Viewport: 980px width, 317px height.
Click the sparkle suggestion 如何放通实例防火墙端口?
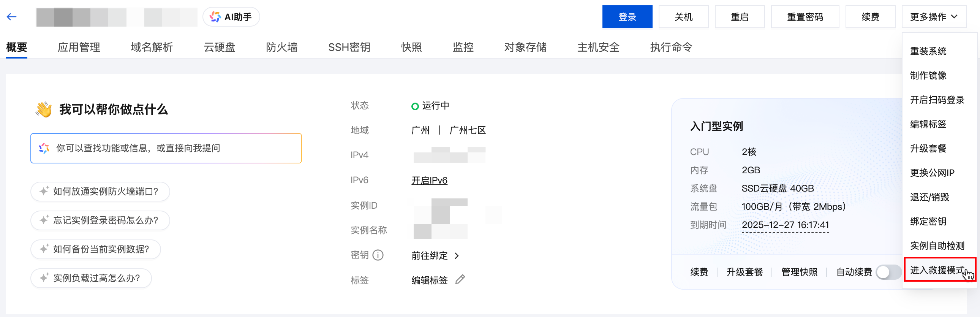pos(100,192)
